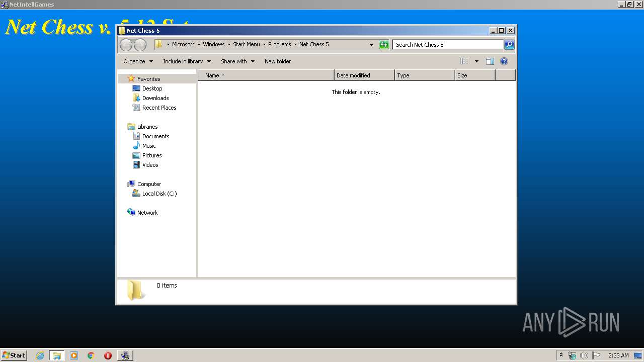
Task: Click Windows in the address breadcrumb
Action: point(214,44)
